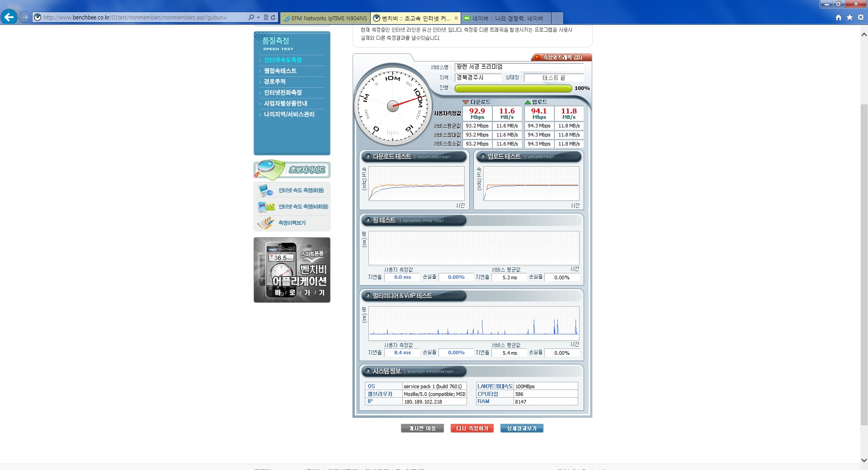Open the browser home icon

[839, 17]
